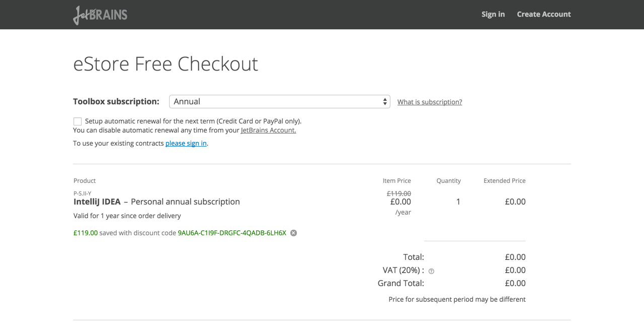This screenshot has width=644, height=329.
Task: Click the 'please sign in' link
Action: pos(186,143)
